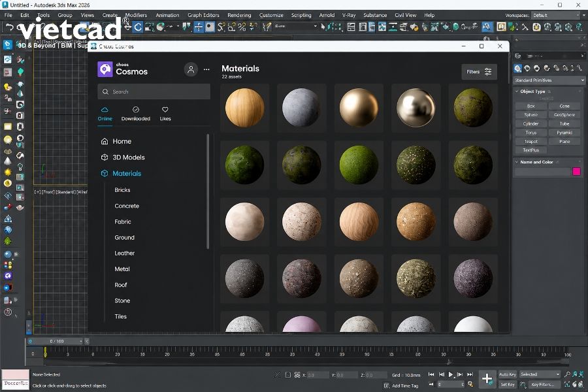This screenshot has height=392, width=588.
Task: Open the Cosmos three-dot options menu
Action: tap(206, 69)
